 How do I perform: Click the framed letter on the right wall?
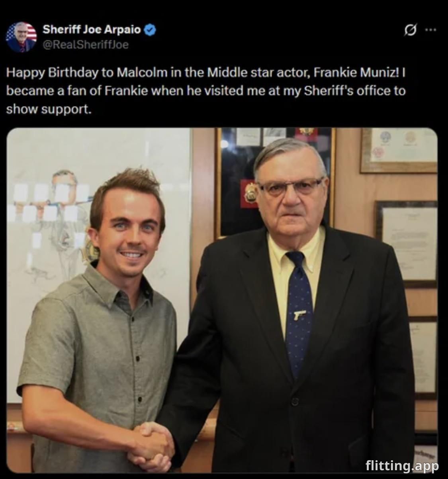(407, 243)
